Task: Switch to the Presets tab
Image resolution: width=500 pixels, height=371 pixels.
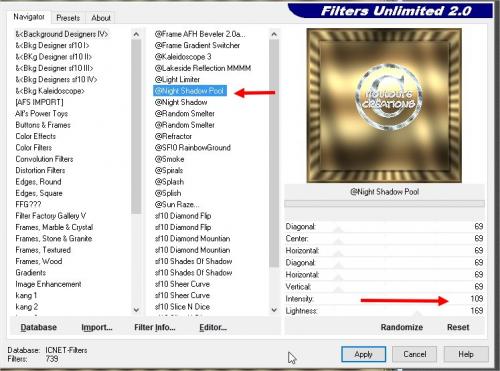Action: [x=68, y=18]
